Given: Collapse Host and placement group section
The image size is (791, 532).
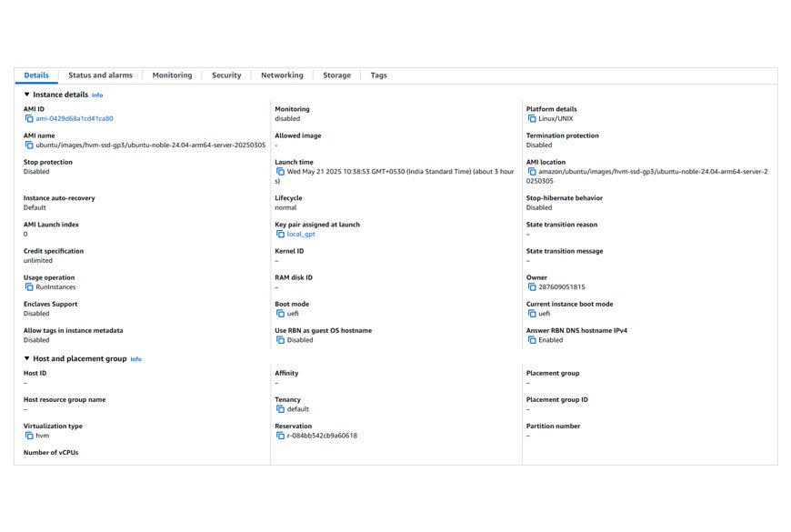Looking at the screenshot, I should [27, 359].
